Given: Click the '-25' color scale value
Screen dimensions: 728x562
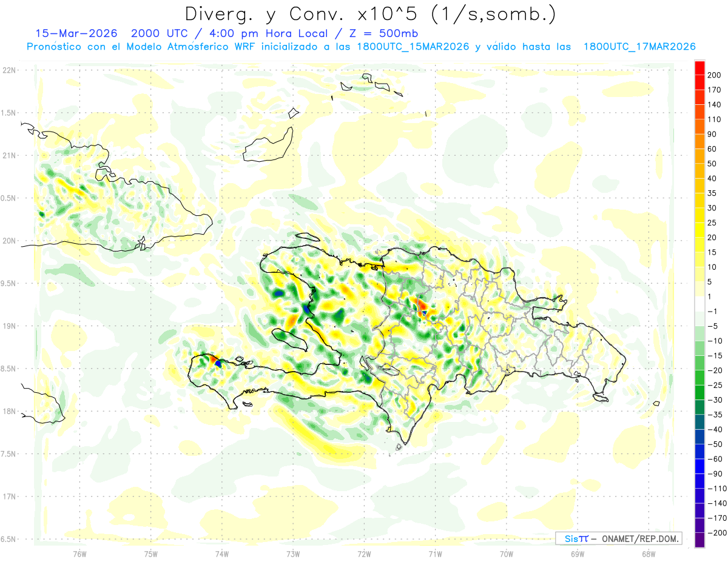Looking at the screenshot, I should point(715,385).
